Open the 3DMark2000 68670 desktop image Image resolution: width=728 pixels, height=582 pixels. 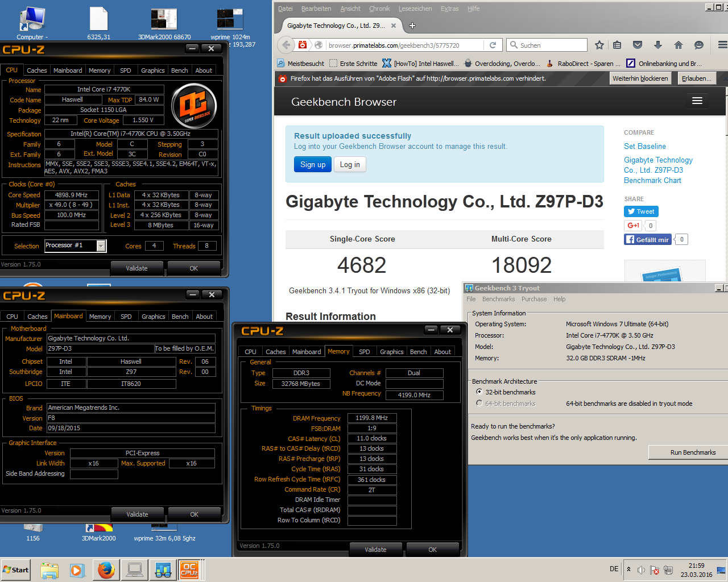click(x=164, y=23)
